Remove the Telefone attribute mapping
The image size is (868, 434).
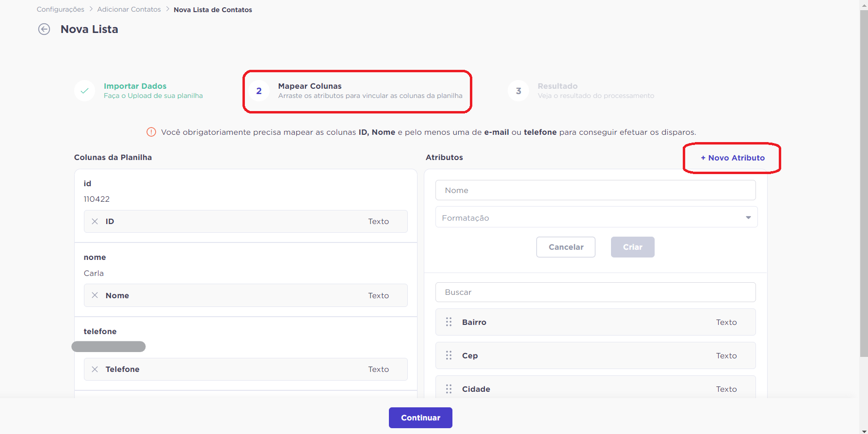[95, 369]
